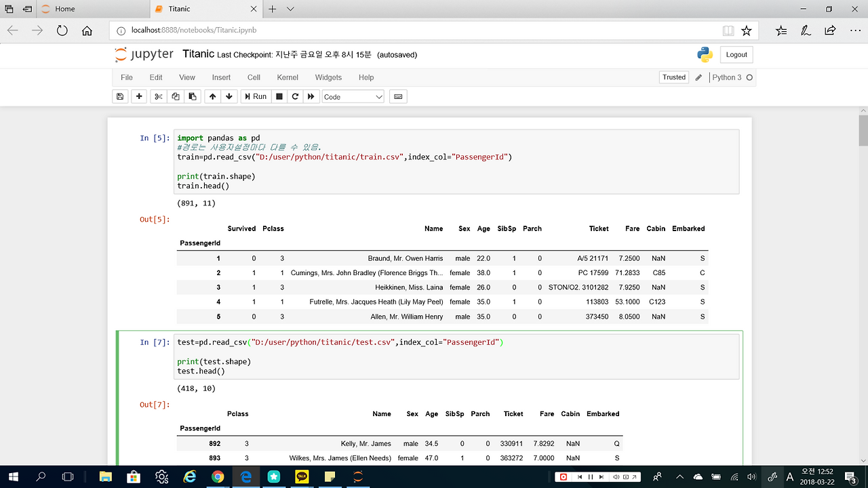Launch Chrome from the taskbar

218,477
